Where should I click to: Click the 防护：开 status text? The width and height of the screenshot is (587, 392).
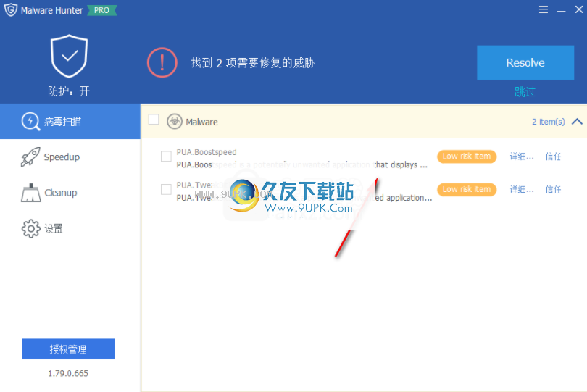point(69,91)
